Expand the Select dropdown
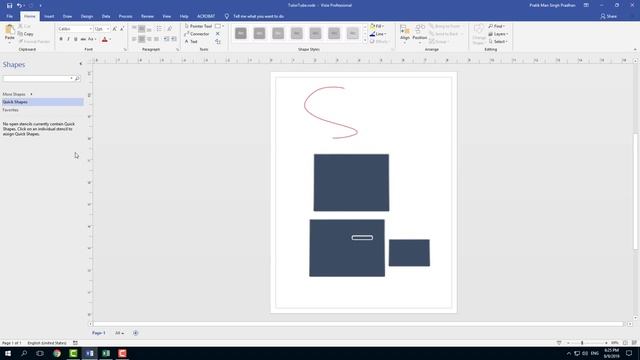Viewport: 640px width, 360px height. coord(498,42)
